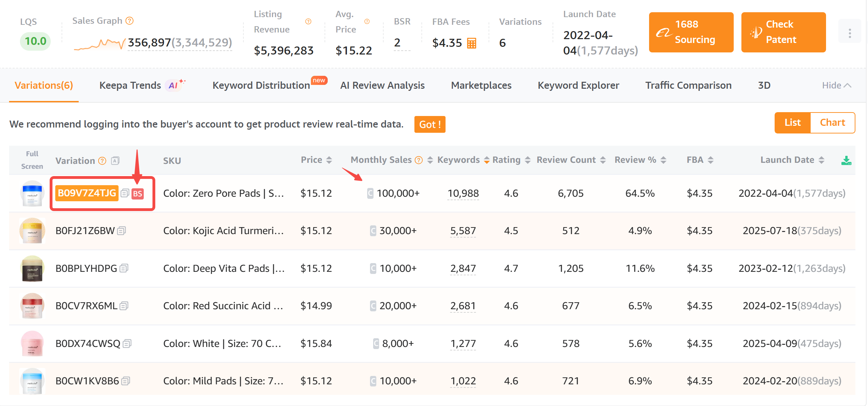Click the Avg. Price help icon
Image resolution: width=868 pixels, height=406 pixels.
367,22
